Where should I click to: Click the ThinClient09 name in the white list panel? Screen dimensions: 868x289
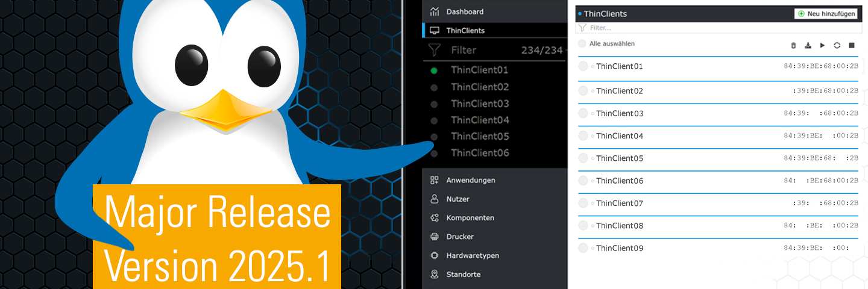click(x=620, y=248)
